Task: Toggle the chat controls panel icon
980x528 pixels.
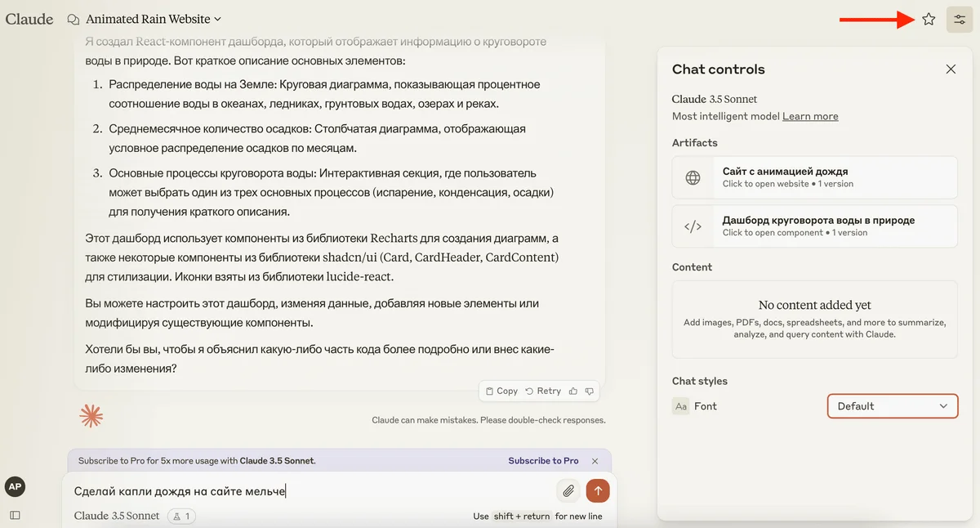Action: (960, 20)
